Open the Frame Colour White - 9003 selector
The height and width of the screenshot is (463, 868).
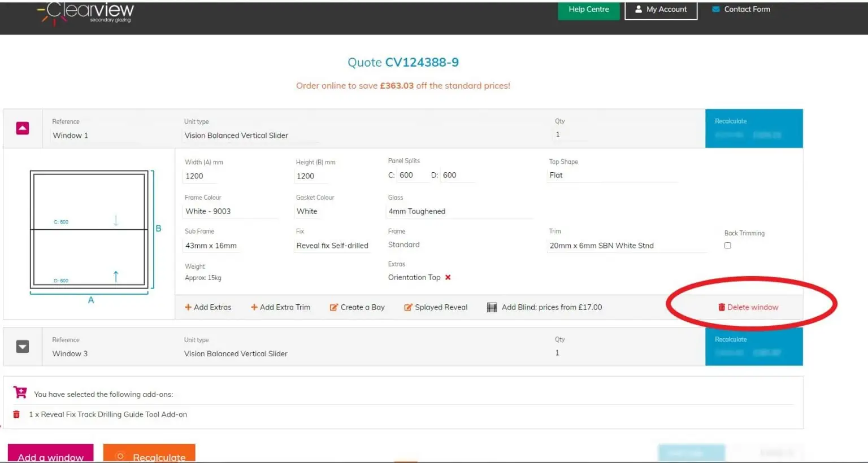(231, 211)
